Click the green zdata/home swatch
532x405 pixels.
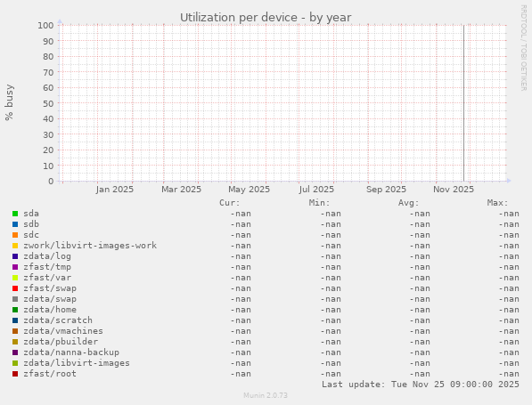[x=15, y=310]
